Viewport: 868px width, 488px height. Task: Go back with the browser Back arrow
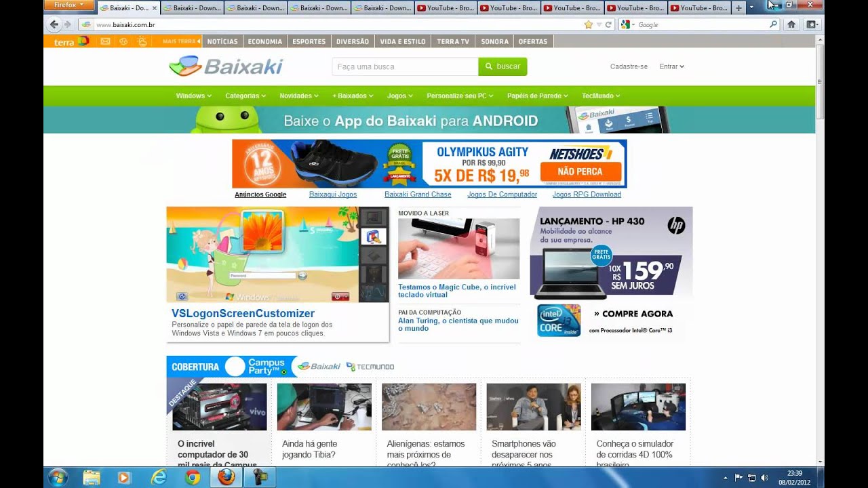click(x=55, y=24)
